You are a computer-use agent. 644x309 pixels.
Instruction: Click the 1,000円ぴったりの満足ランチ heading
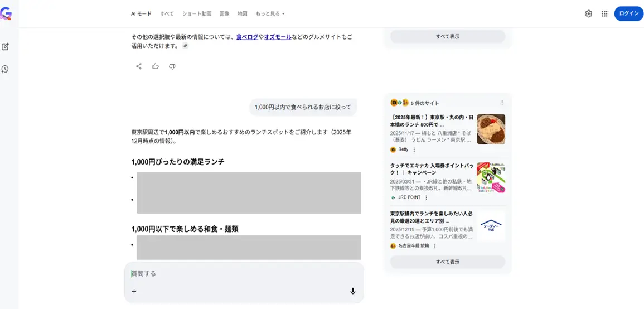(178, 162)
